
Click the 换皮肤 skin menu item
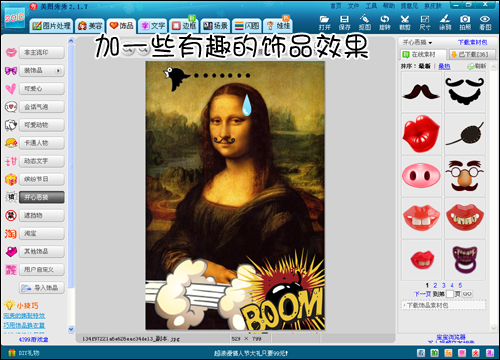433,6
